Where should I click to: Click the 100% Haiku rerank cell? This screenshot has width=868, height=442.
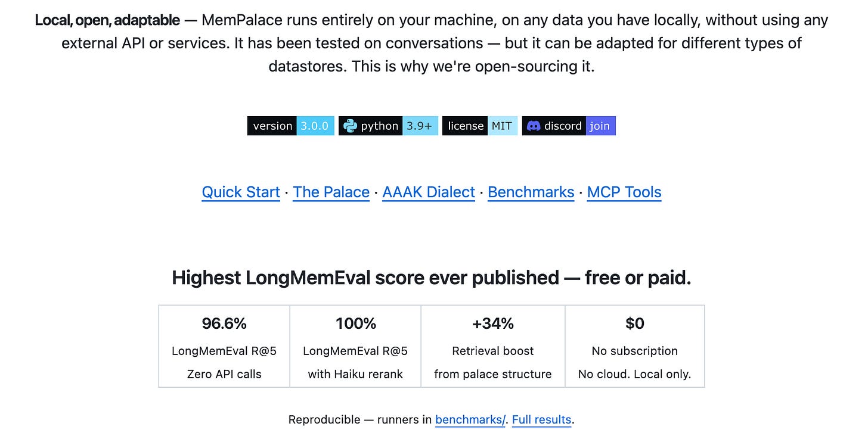coord(355,347)
